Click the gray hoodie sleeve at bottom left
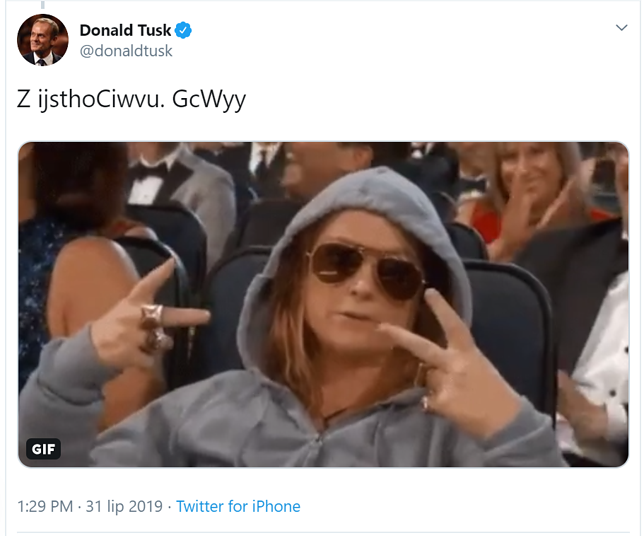Viewport: 644px width, 536px height. [70, 400]
